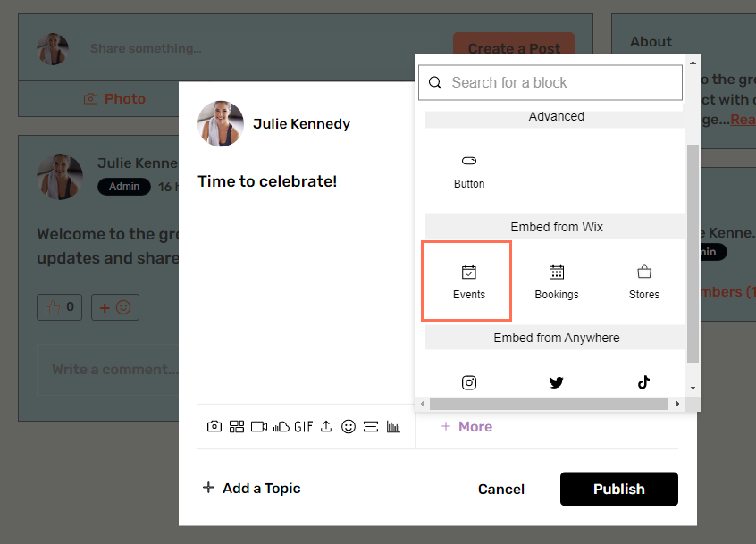The height and width of the screenshot is (544, 756).
Task: Insert a Button block
Action: click(x=468, y=171)
